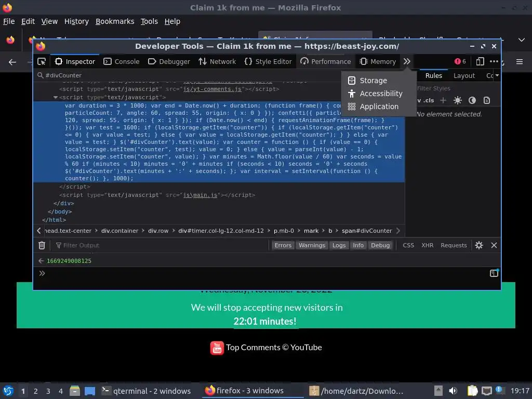Toggle the more tools chevron in DevTools
The image size is (532, 399).
tap(407, 61)
